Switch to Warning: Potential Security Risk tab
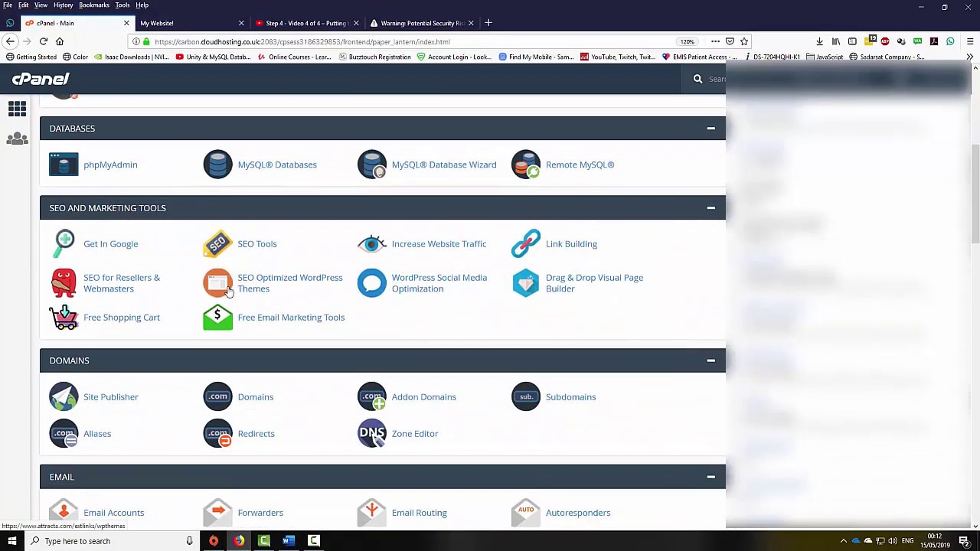 tap(423, 23)
